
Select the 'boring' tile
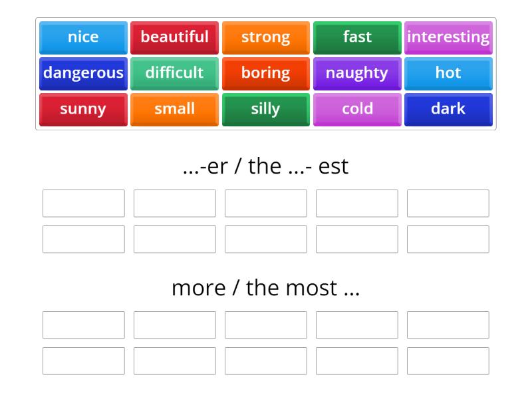pos(265,73)
